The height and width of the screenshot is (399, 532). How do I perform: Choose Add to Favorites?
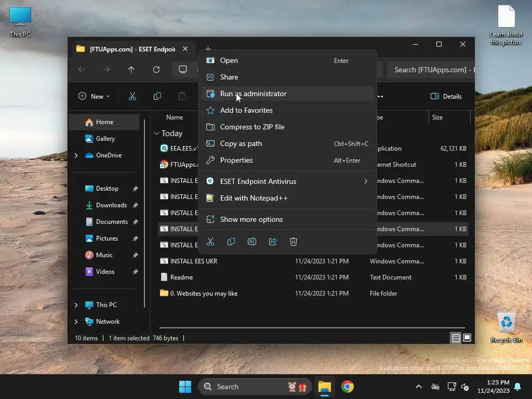287,110
